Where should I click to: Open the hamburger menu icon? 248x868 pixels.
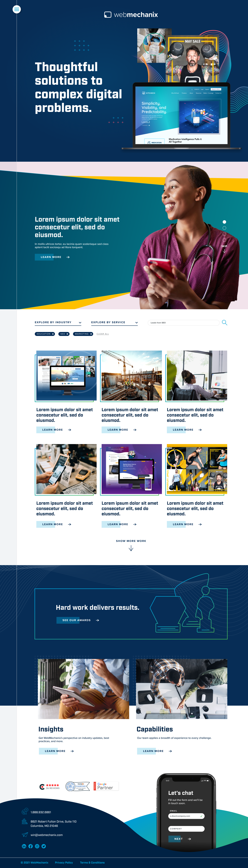(x=17, y=9)
